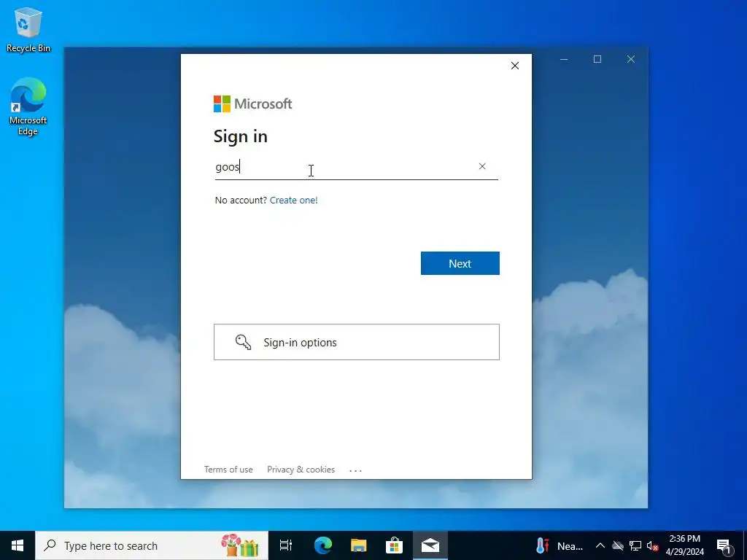Open the Windows Start menu
The height and width of the screenshot is (560, 747).
tap(18, 545)
